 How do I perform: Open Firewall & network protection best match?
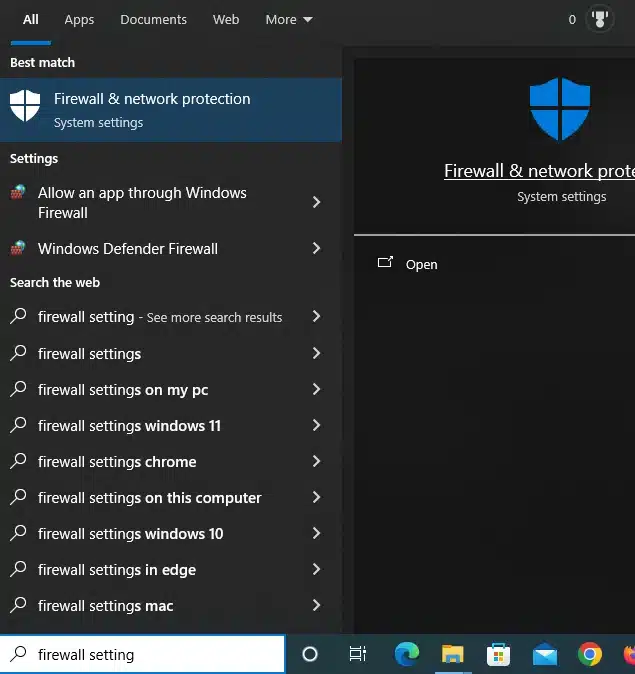pos(171,110)
